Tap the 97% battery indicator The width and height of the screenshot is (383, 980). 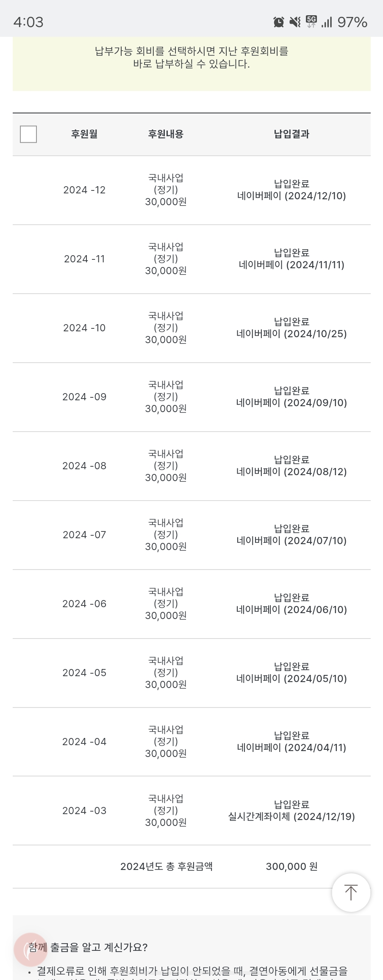[352, 22]
